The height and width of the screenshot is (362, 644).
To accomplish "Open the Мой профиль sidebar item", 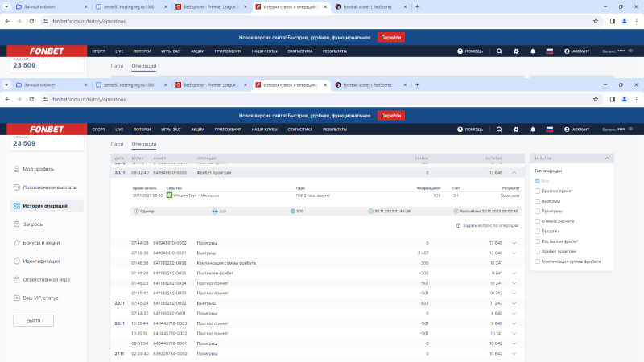I will click(37, 169).
